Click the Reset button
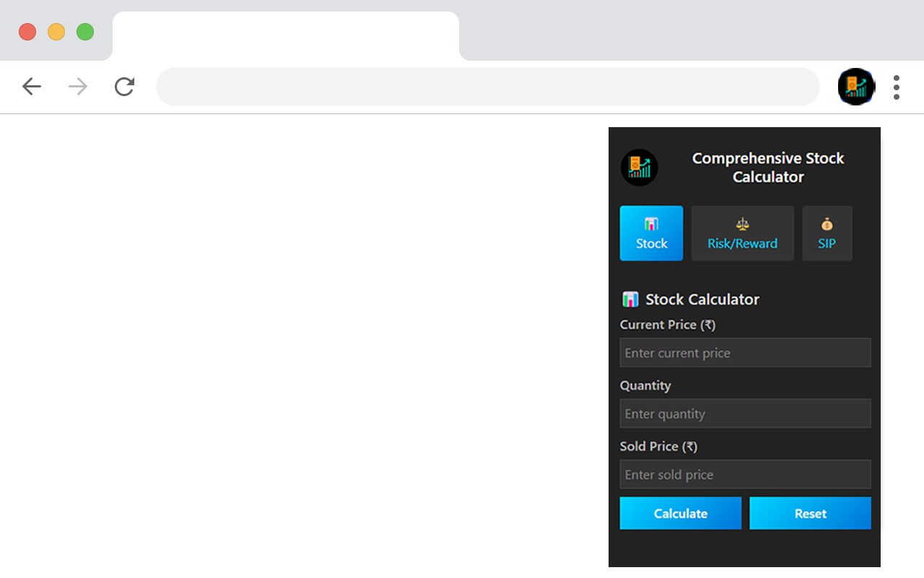Image resolution: width=924 pixels, height=578 pixels. click(x=810, y=513)
